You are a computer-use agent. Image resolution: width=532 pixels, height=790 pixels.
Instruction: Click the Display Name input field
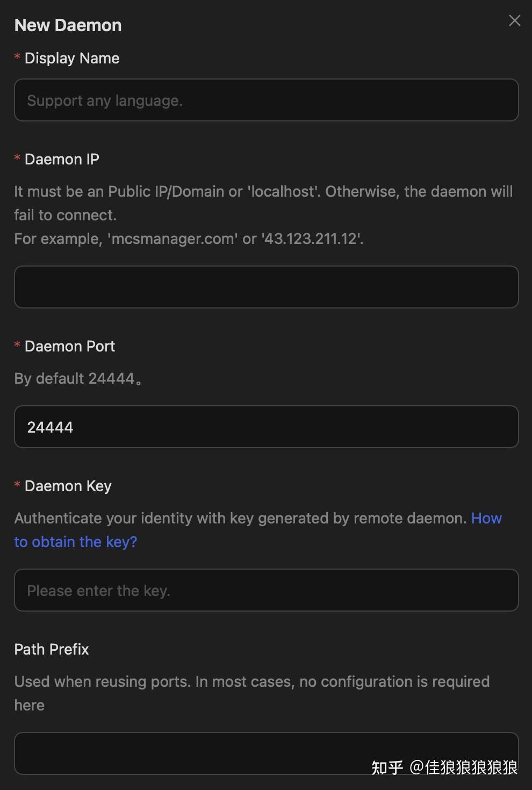pos(266,100)
